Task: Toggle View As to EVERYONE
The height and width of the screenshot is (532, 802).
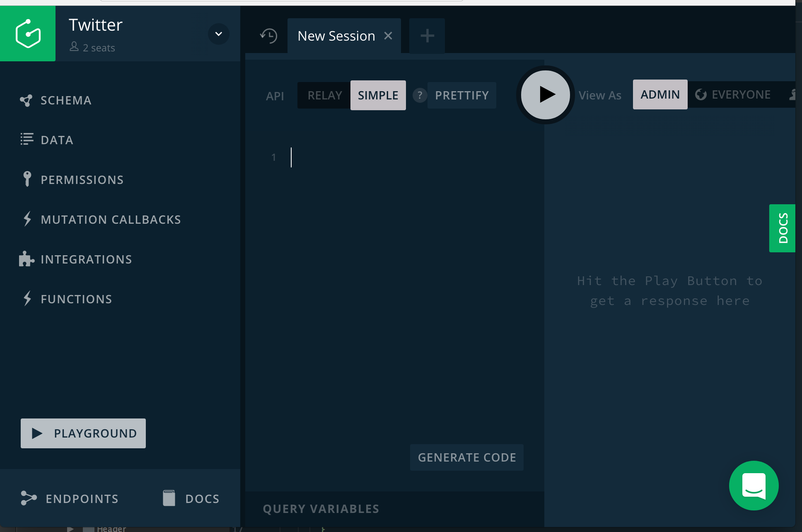Action: point(740,94)
